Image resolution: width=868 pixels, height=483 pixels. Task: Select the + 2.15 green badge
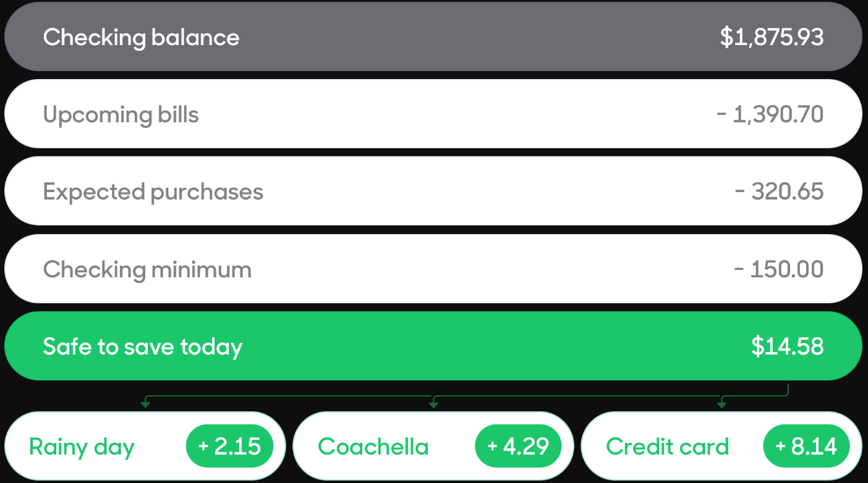[x=229, y=446]
